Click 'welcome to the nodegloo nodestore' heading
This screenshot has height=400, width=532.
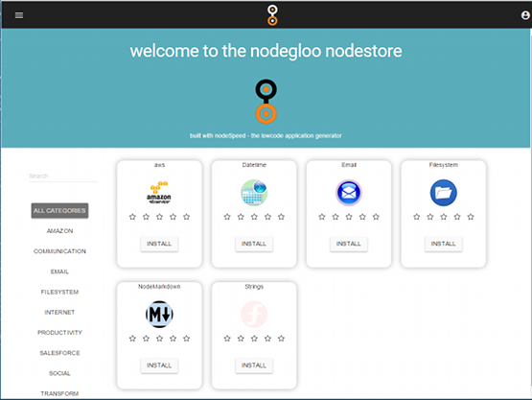[266, 51]
